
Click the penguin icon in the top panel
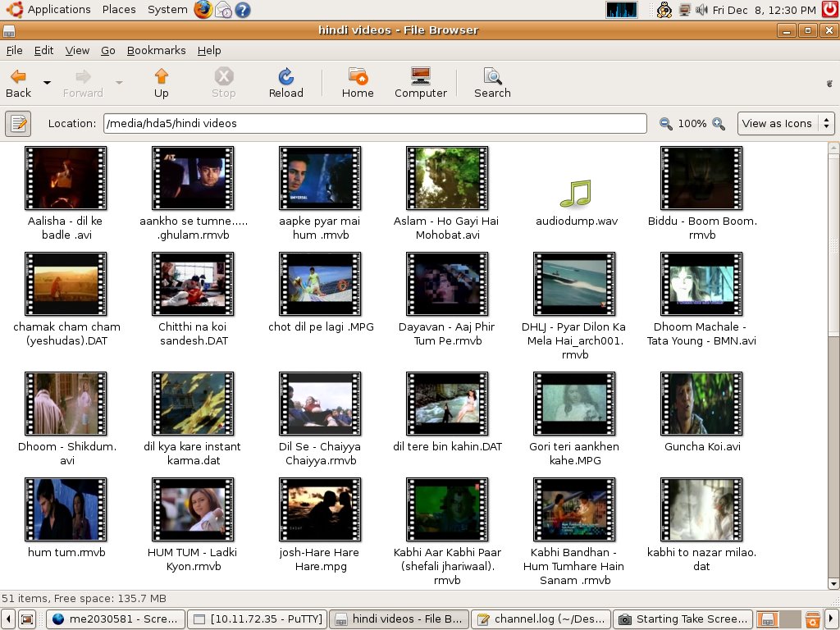[664, 10]
